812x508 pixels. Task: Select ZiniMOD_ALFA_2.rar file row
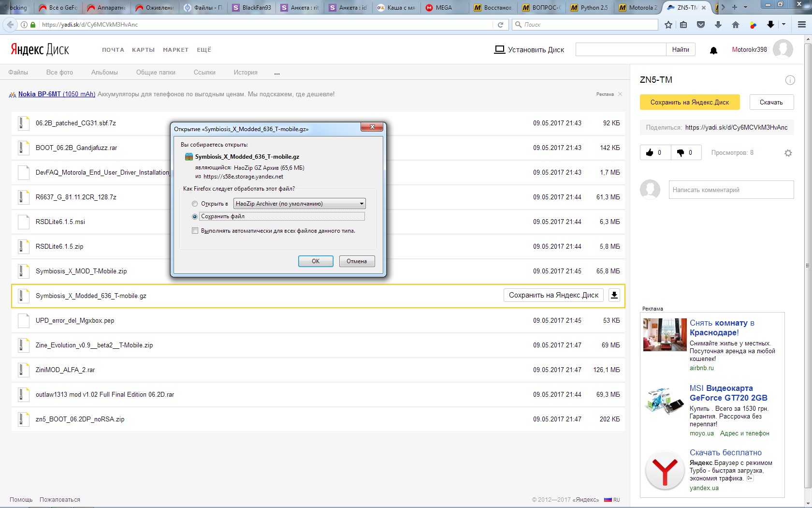tap(318, 370)
